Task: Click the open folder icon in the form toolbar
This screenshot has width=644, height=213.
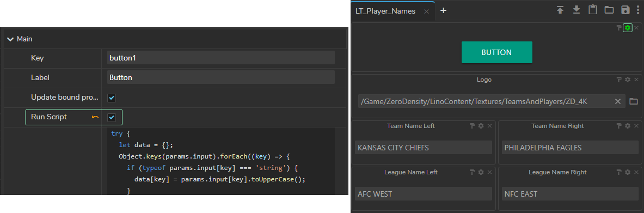Action: tap(609, 10)
